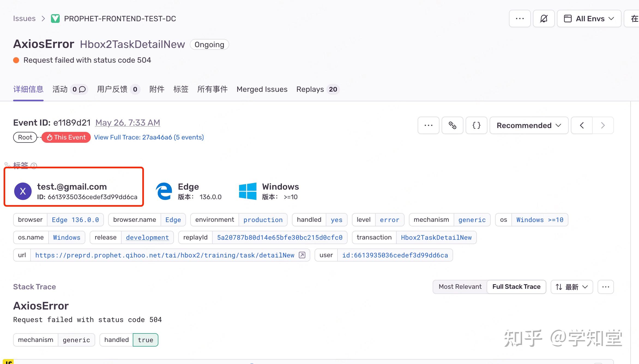
Task: Go to next event with right chevron
Action: click(603, 125)
